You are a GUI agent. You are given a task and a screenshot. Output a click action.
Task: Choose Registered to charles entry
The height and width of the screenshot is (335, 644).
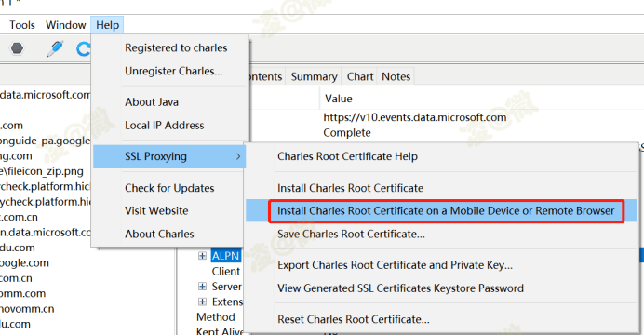coord(176,47)
